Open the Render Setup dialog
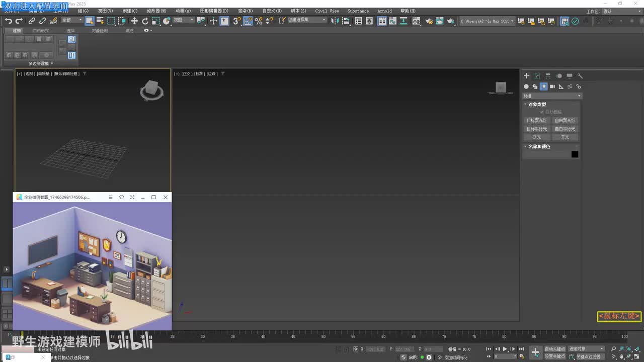 (x=429, y=21)
